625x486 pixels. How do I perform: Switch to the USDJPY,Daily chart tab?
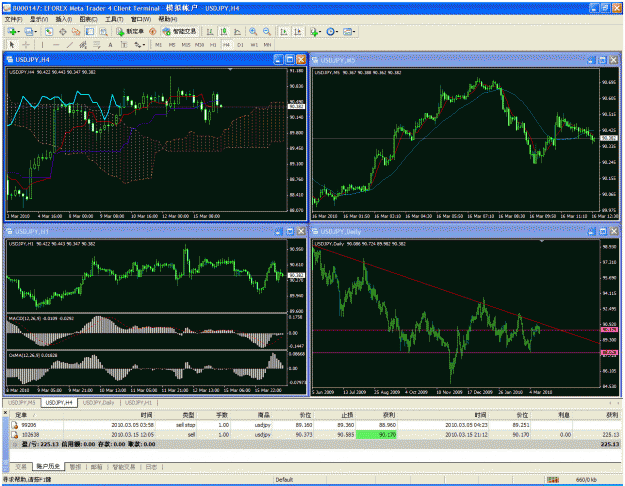(98, 403)
